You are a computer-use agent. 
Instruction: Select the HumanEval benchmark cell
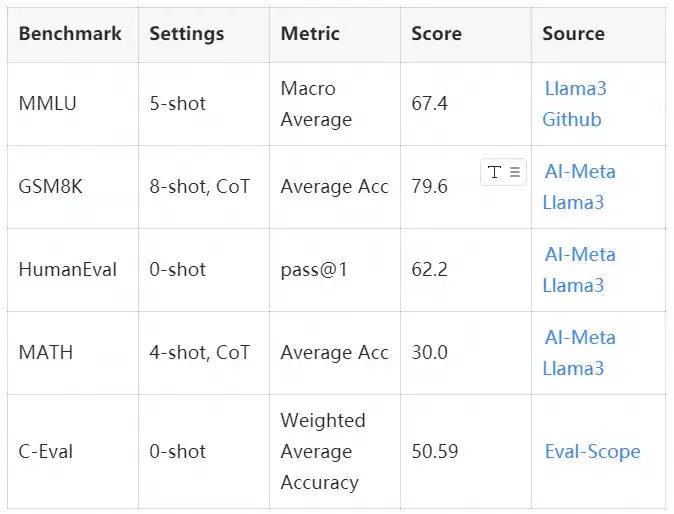[x=73, y=270]
